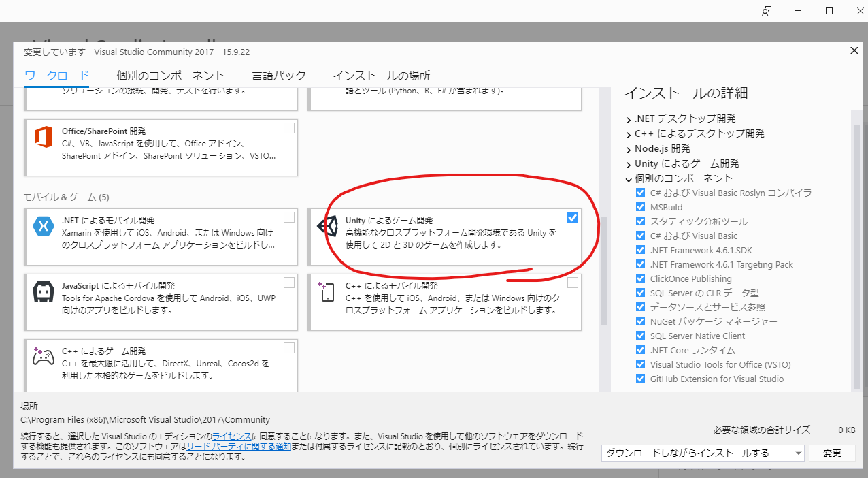The width and height of the screenshot is (868, 478).
Task: Open the ライセンス link
Action: click(x=232, y=436)
